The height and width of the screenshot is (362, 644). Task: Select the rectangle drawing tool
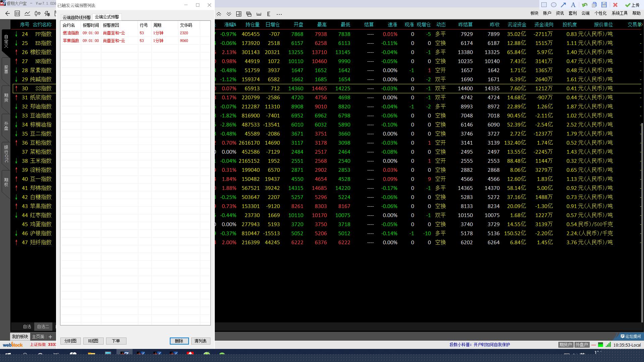point(544,5)
